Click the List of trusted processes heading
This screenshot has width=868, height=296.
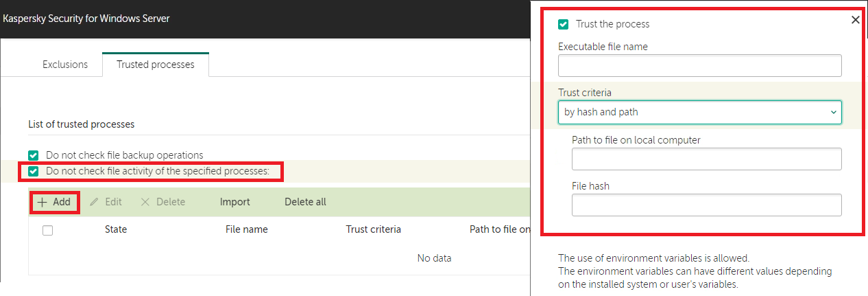pos(82,124)
